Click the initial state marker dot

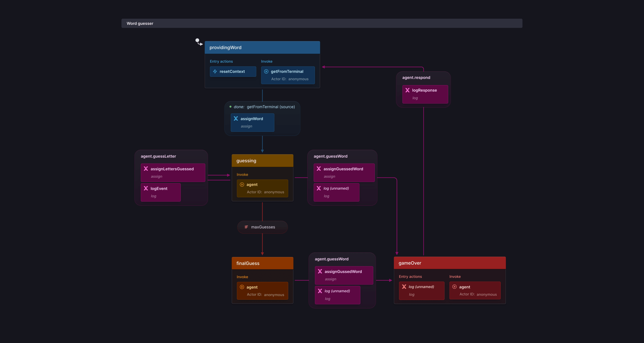pyautogui.click(x=197, y=40)
